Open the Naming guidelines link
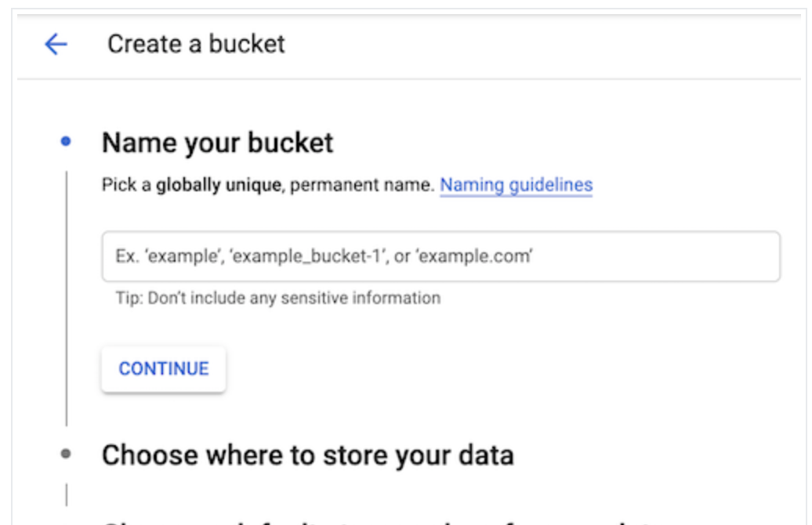 516,186
